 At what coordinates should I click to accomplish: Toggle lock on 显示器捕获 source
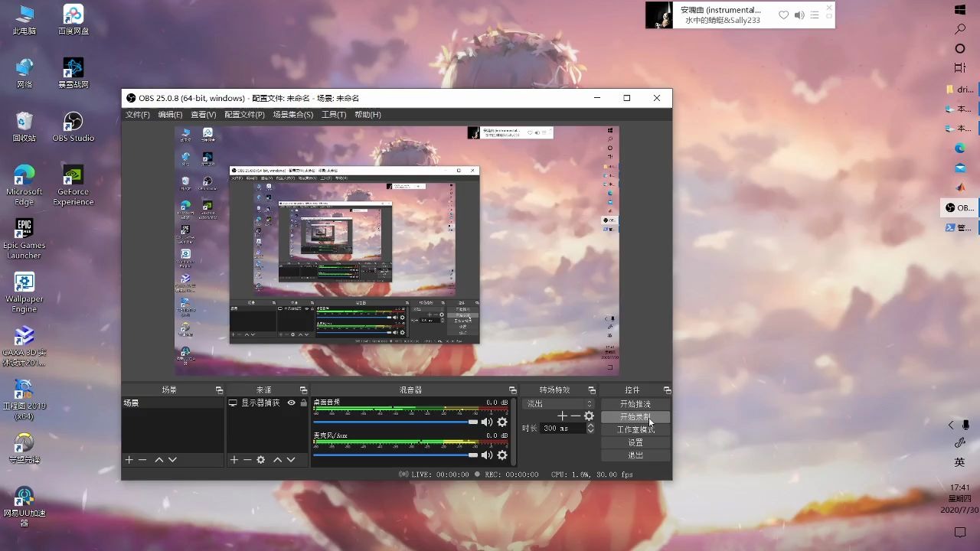(303, 403)
